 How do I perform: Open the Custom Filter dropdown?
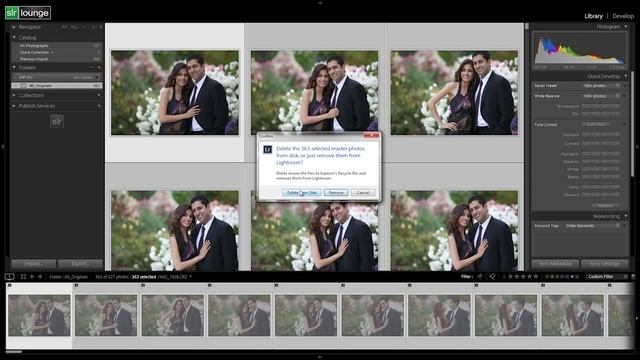pyautogui.click(x=606, y=277)
